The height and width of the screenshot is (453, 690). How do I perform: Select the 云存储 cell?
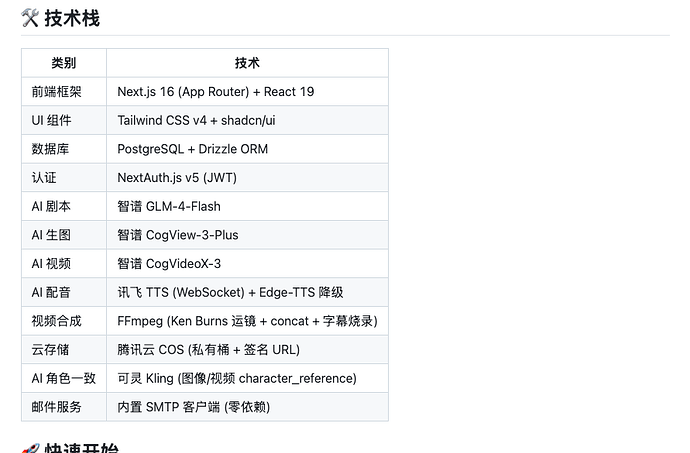point(64,350)
